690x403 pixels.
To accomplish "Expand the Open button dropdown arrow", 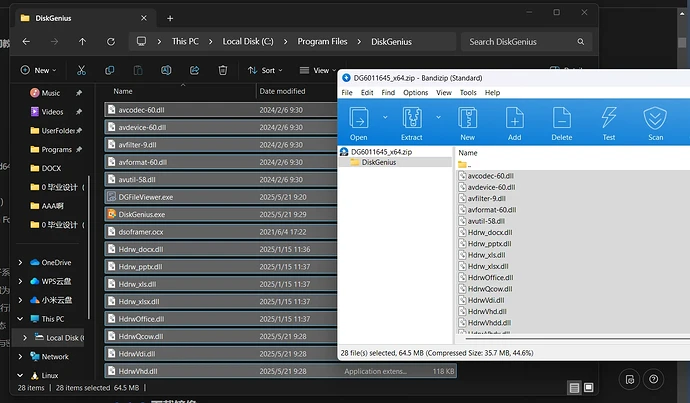I will coord(384,117).
